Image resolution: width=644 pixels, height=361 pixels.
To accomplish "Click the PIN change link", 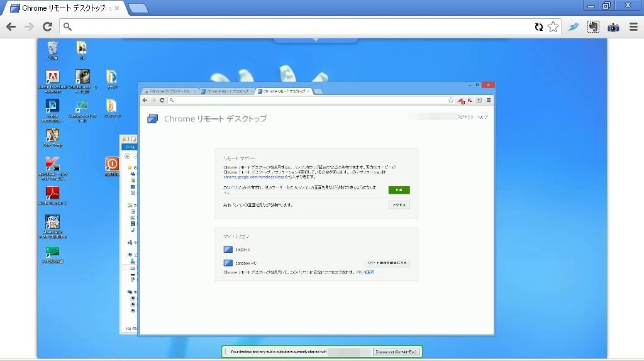I will click(x=365, y=272).
